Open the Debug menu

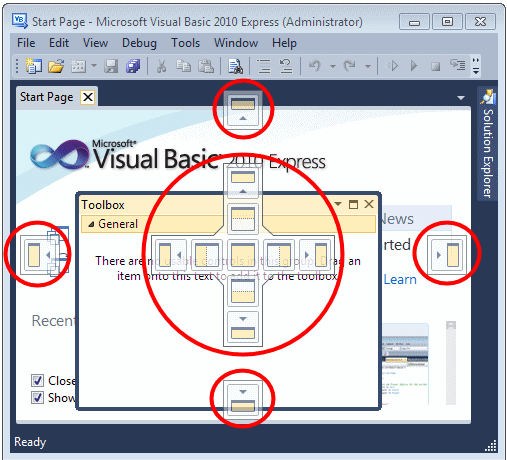[139, 43]
